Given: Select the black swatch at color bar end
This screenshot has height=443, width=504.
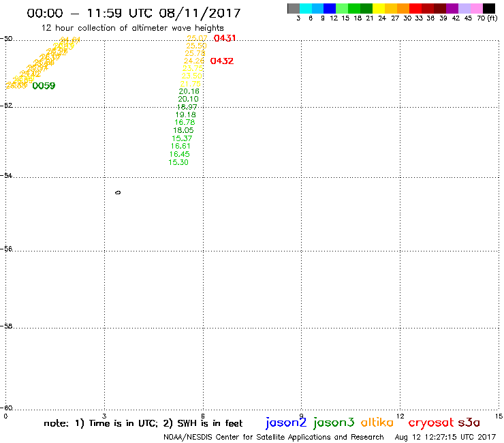Looking at the screenshot, I should [x=488, y=8].
